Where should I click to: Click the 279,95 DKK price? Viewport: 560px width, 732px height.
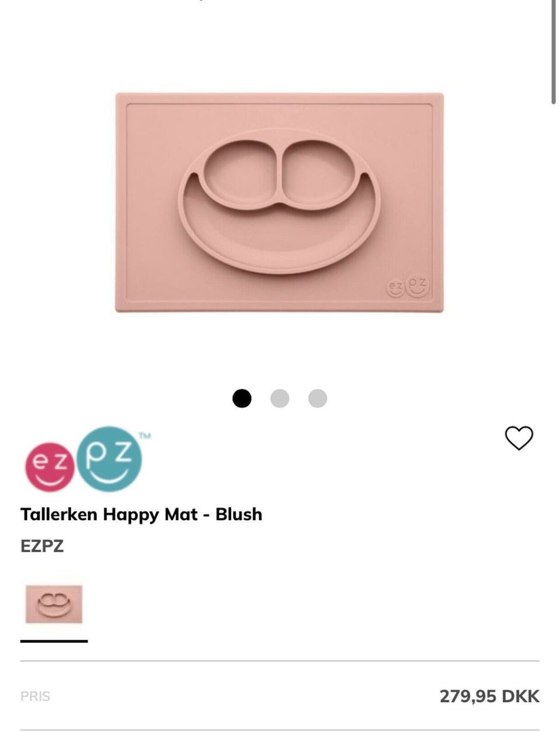(x=489, y=696)
